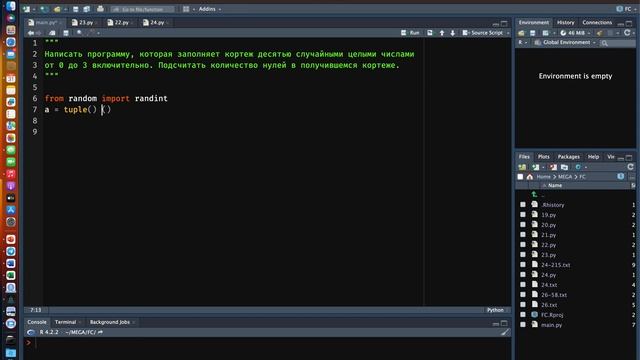Open the macOS Finder from dock
The image size is (640, 360).
coord(11,6)
